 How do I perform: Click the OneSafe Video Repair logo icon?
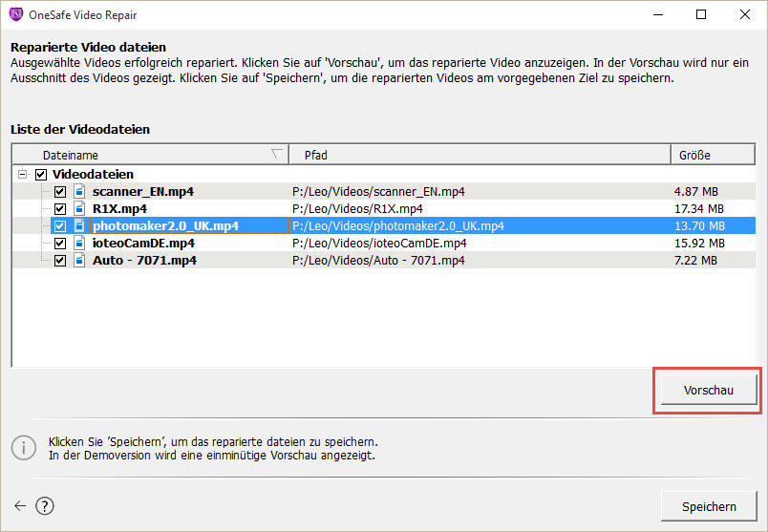16,14
